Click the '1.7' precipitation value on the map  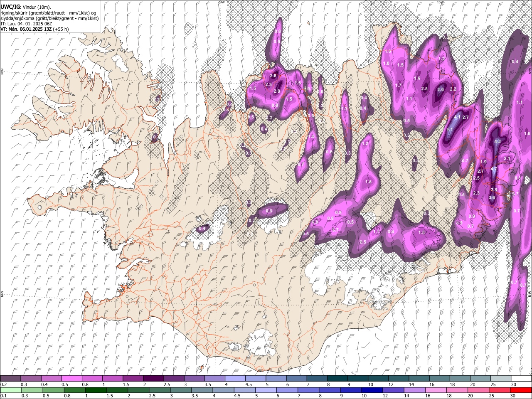click(398, 85)
